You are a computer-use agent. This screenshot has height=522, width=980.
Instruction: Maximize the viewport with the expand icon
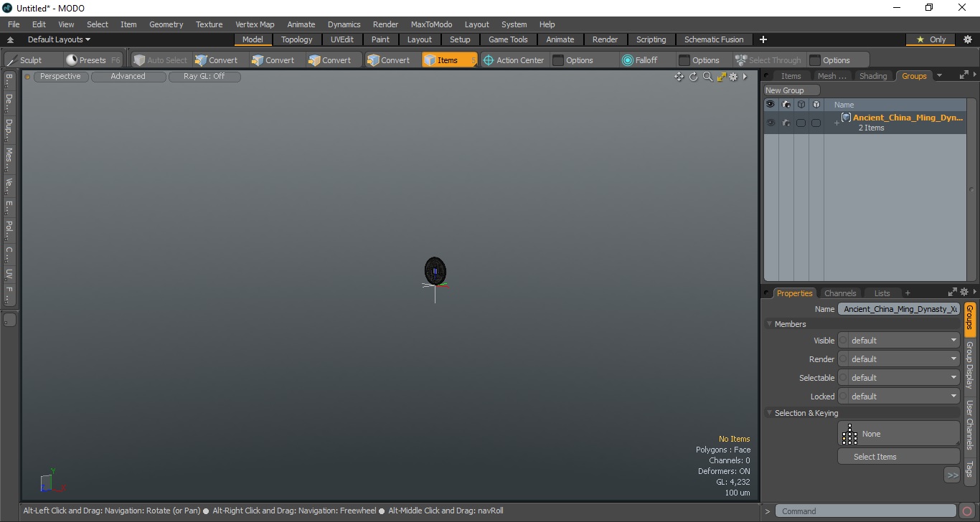[721, 77]
